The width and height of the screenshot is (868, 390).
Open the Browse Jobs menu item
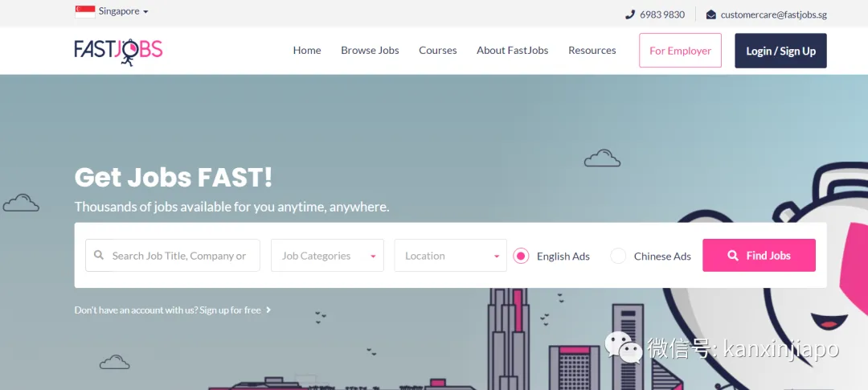click(370, 51)
